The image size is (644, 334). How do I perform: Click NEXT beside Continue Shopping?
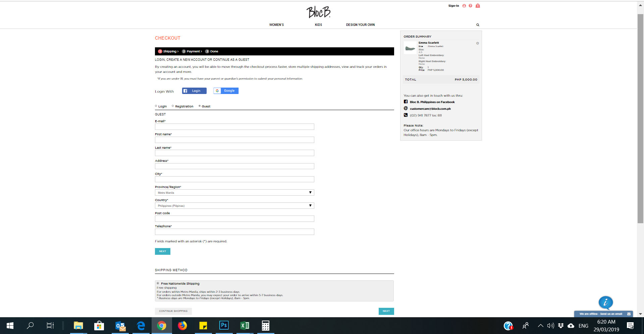click(386, 311)
